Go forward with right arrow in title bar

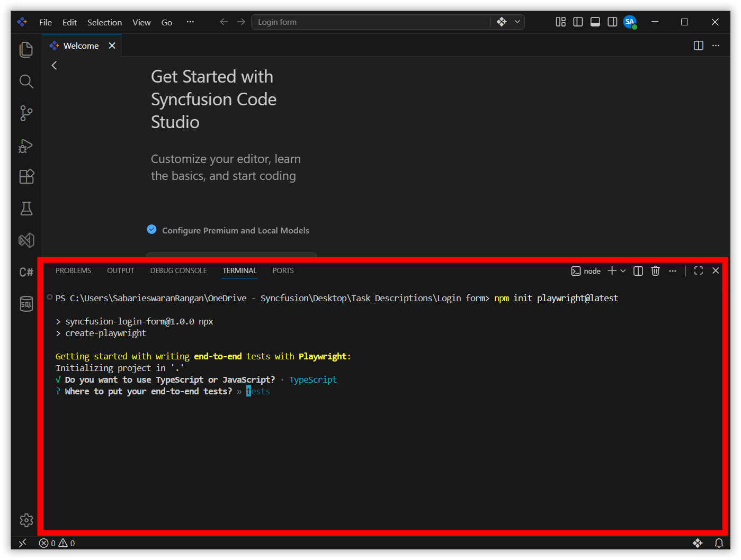point(241,22)
